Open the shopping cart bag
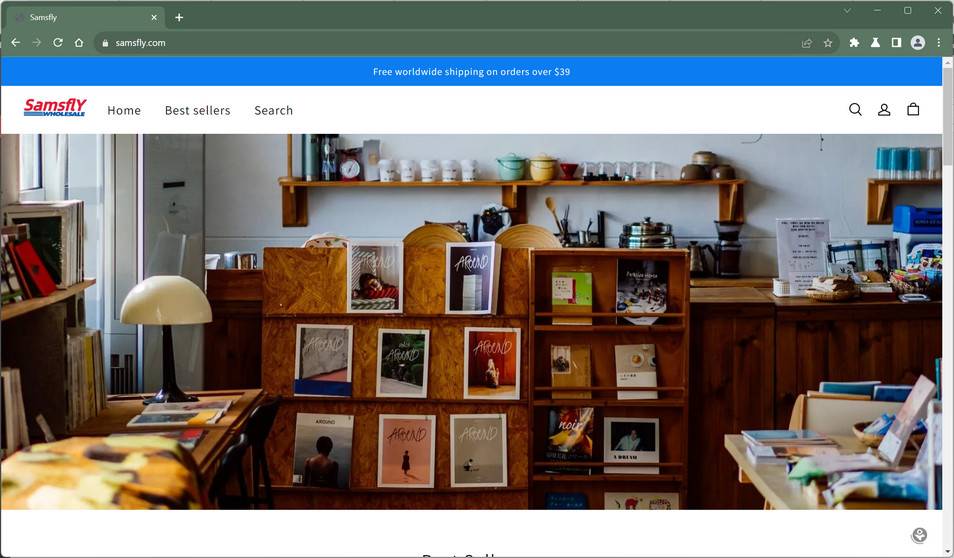 click(x=913, y=110)
